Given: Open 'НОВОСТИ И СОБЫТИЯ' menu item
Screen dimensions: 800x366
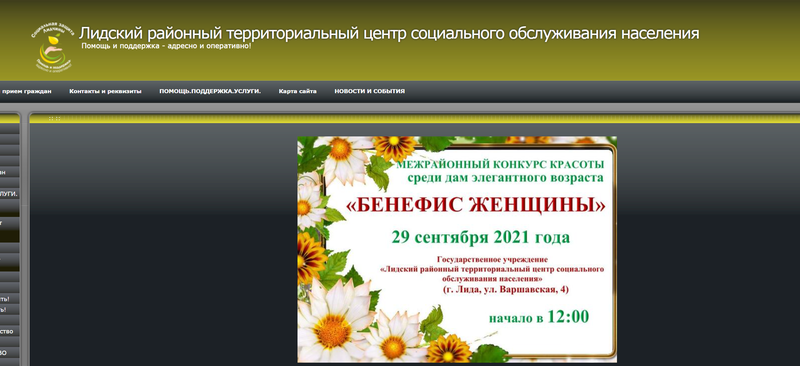Looking at the screenshot, I should 369,91.
